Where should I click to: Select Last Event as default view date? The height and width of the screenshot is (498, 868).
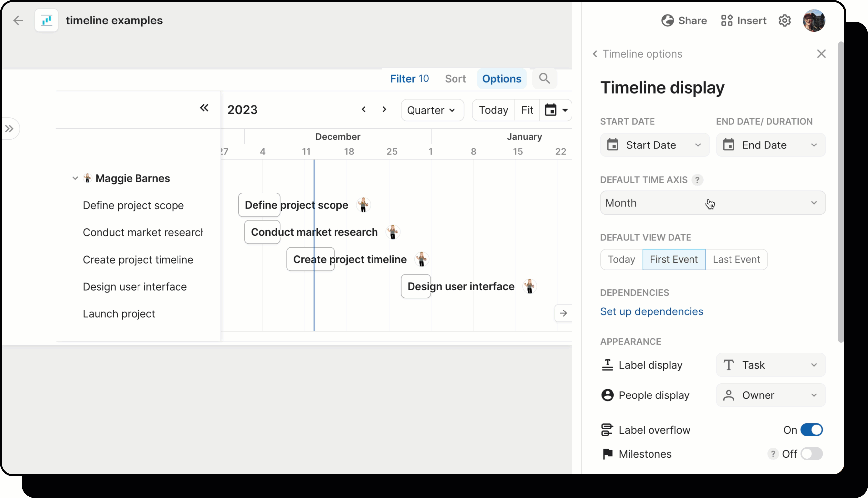click(x=736, y=259)
